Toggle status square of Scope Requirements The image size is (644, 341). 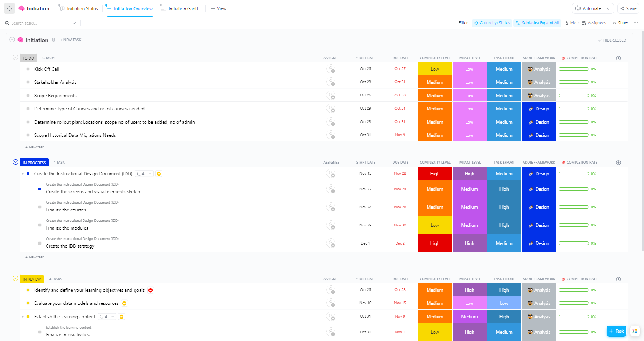pyautogui.click(x=28, y=96)
